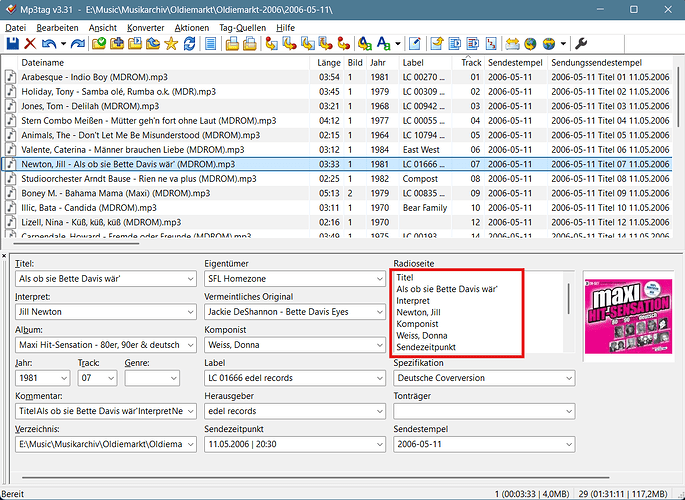The image size is (685, 500).
Task: Expand the Interpret combo box
Action: (190, 312)
